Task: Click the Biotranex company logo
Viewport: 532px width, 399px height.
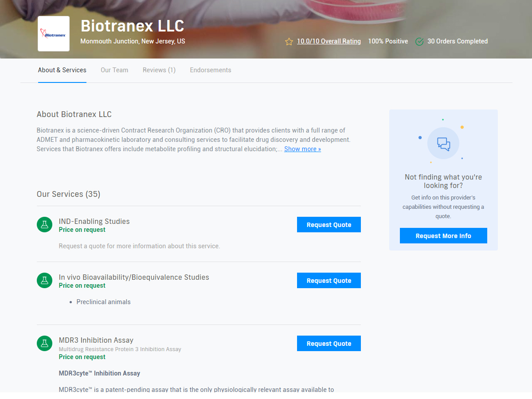Action: click(x=54, y=34)
